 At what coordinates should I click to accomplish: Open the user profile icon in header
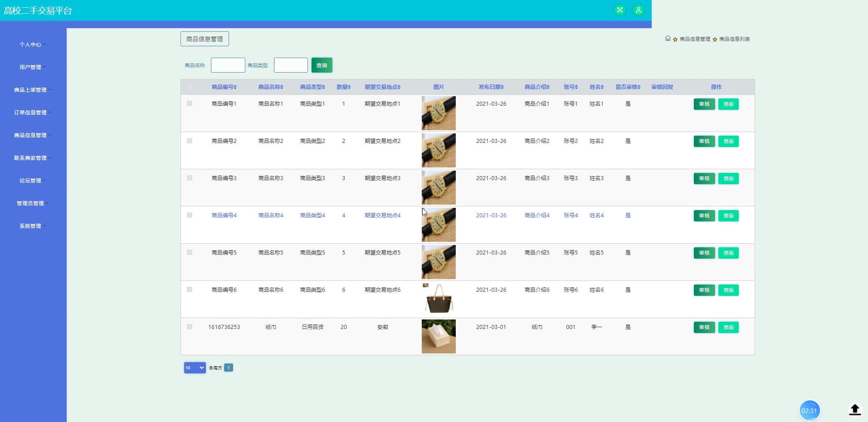(638, 10)
